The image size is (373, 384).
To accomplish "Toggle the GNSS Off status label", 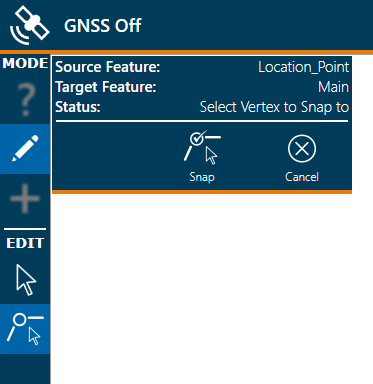I will point(103,26).
